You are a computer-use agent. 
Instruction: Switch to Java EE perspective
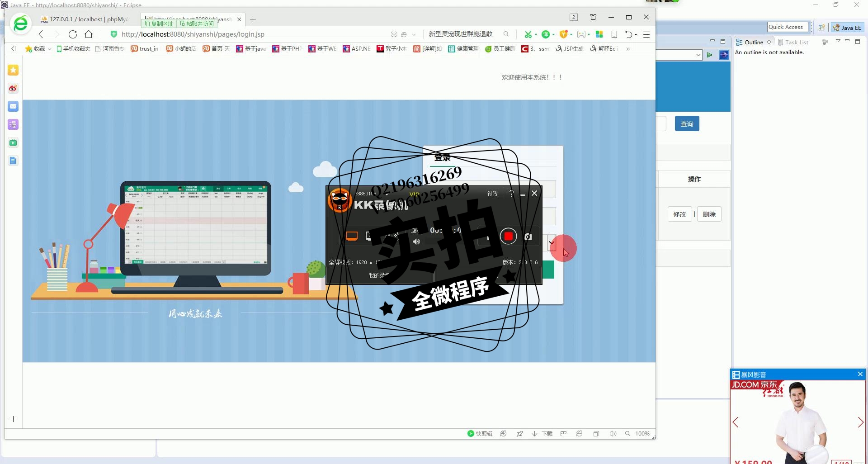[847, 28]
